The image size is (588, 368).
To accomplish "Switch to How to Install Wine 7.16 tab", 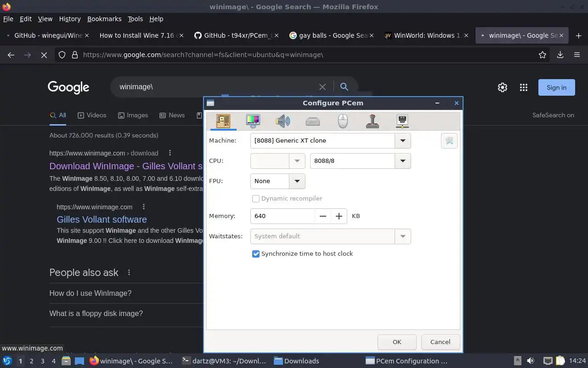I will pyautogui.click(x=141, y=35).
